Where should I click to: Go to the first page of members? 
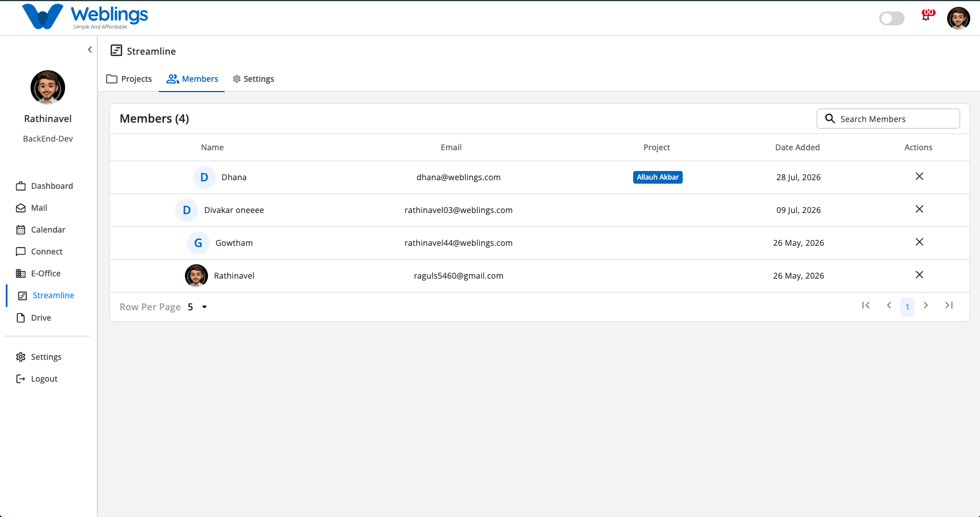pos(866,305)
